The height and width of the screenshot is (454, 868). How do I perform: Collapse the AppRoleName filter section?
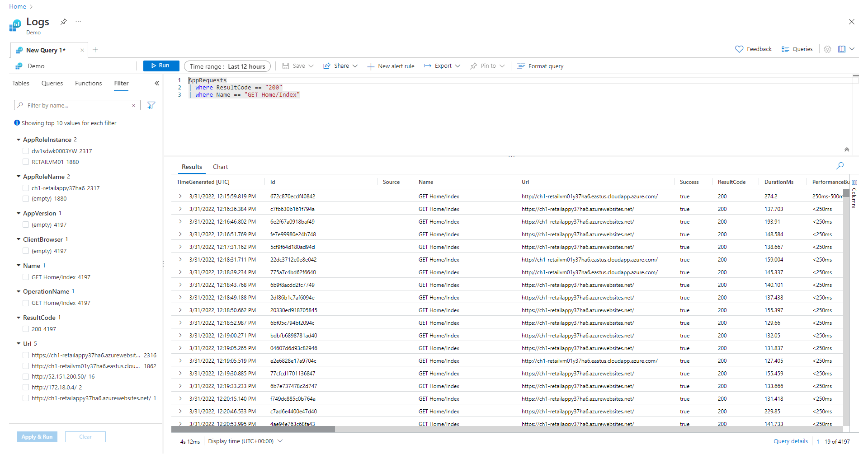tap(18, 176)
